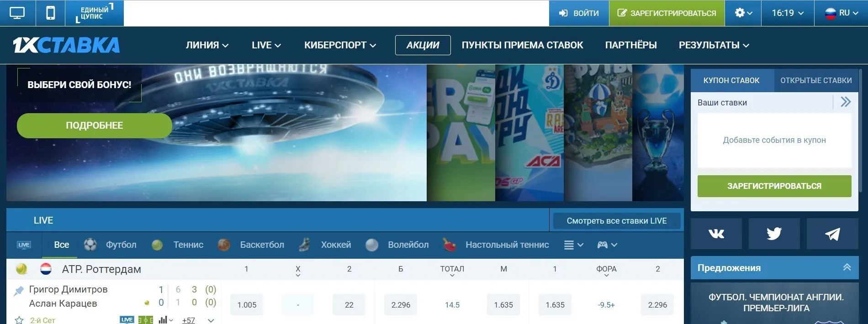This screenshot has width=868, height=324.
Task: Open the АКЦИИ page
Action: click(423, 45)
